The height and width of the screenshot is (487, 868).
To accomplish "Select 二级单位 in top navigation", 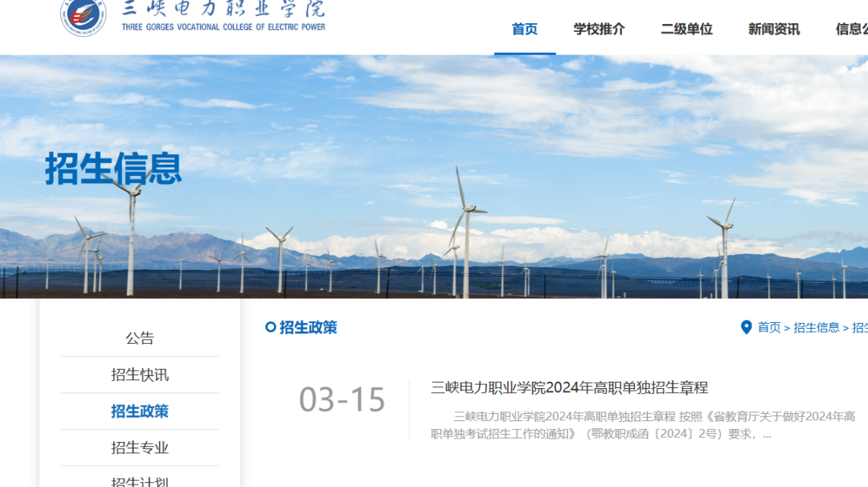I will coord(686,29).
